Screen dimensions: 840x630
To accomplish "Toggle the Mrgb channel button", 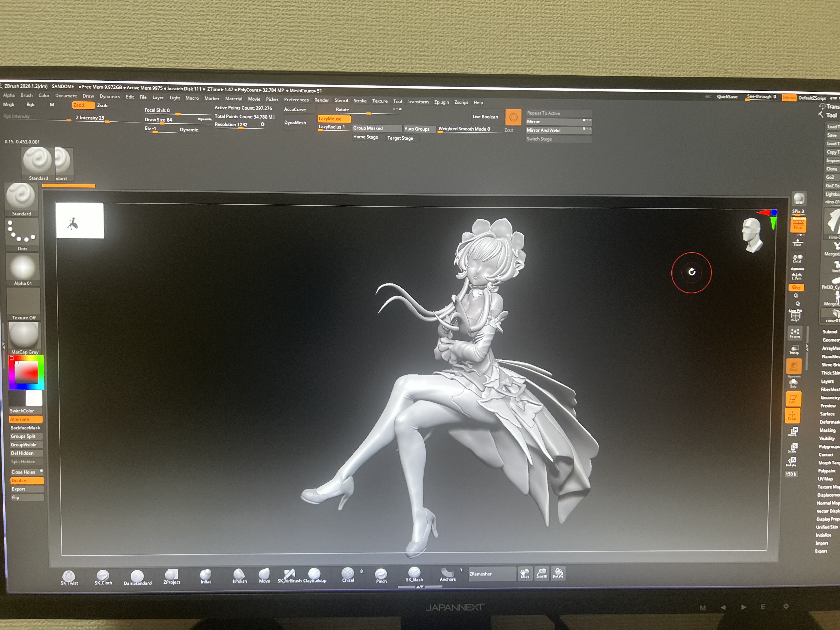I will (9, 104).
